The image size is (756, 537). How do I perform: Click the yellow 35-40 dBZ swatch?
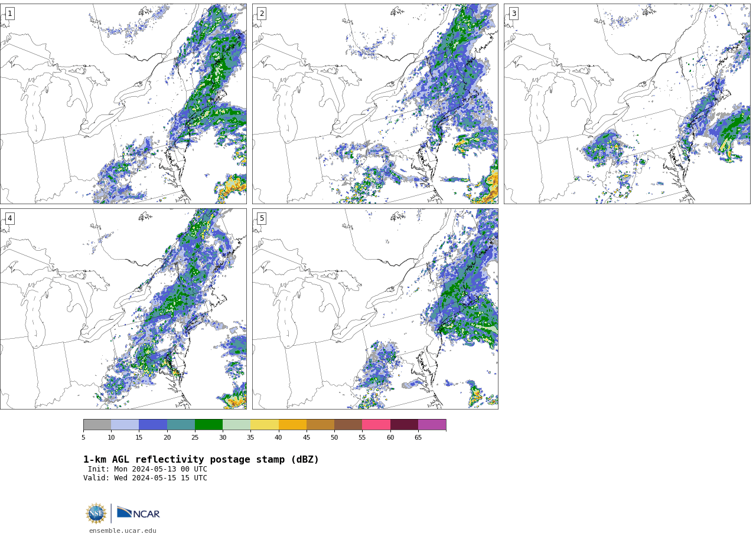pyautogui.click(x=265, y=425)
